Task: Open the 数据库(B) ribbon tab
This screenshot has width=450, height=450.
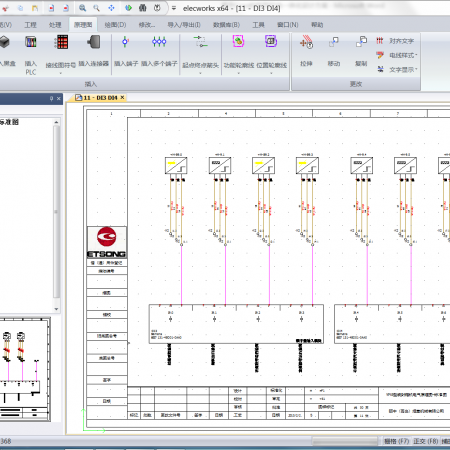Action: point(226,25)
